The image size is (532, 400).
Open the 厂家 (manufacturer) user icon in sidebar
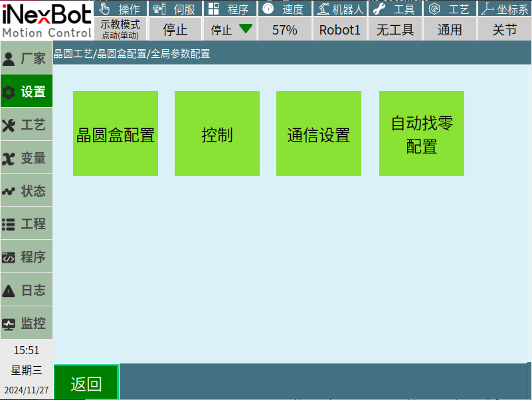[x=9, y=58]
